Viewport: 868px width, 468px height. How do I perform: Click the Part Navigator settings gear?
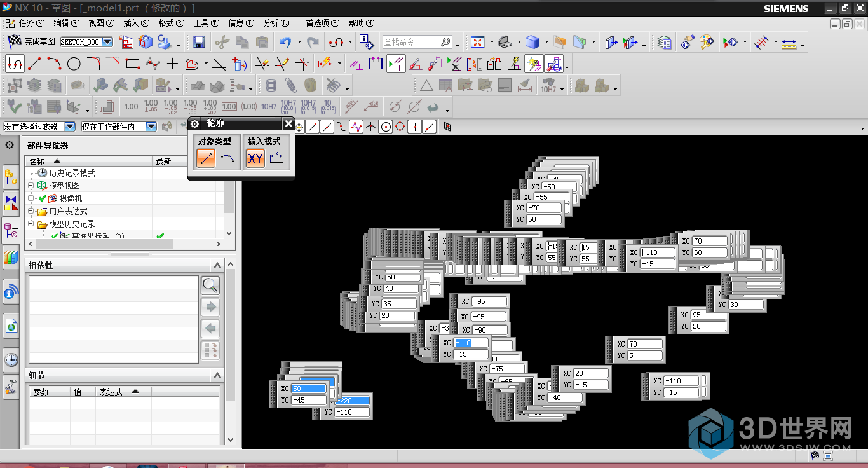point(10,145)
